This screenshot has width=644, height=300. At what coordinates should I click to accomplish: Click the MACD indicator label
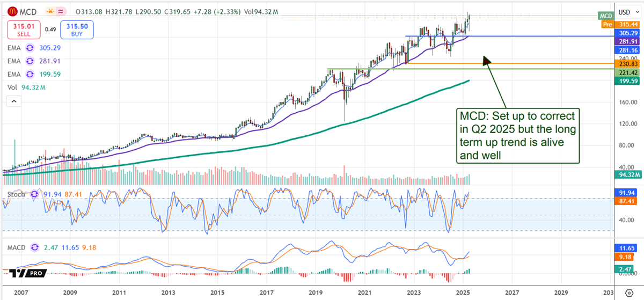pyautogui.click(x=17, y=247)
